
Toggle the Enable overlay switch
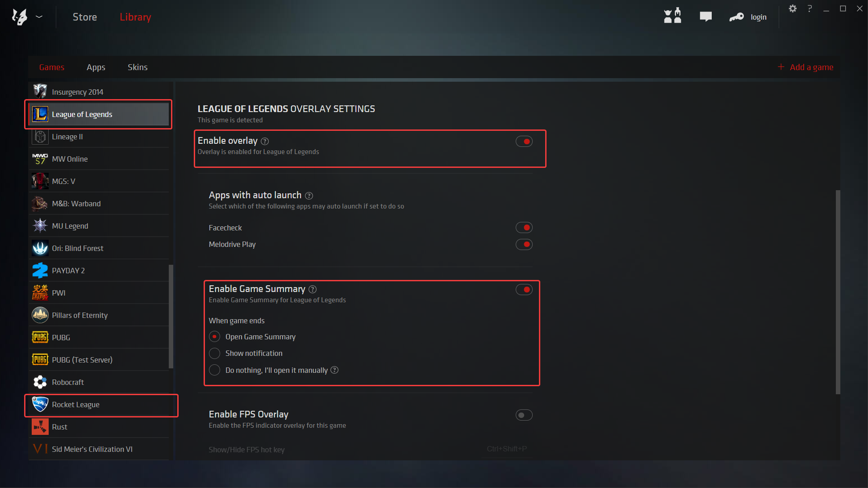click(x=524, y=142)
